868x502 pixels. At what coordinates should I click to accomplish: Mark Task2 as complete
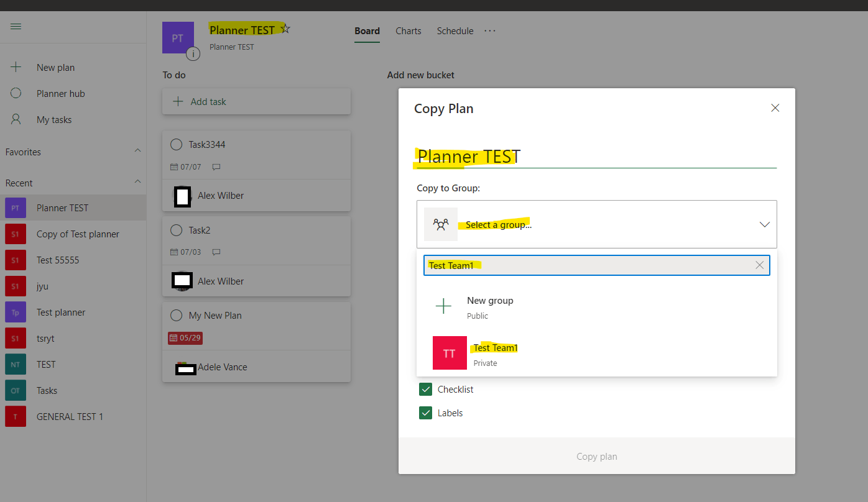(x=176, y=230)
